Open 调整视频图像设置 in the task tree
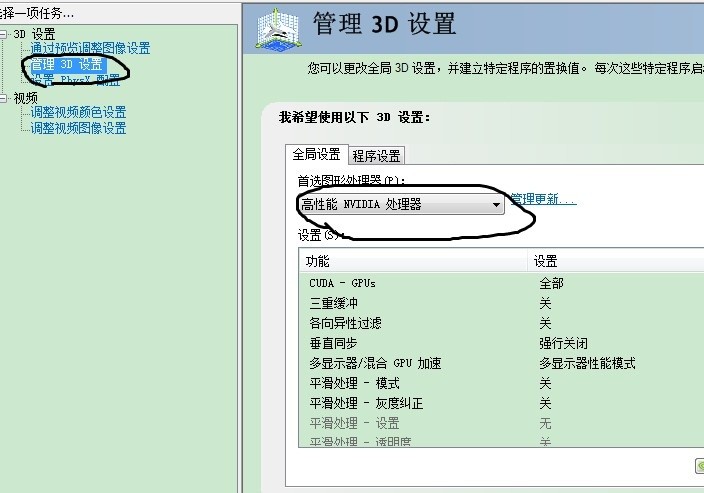704x493 pixels. (78, 128)
